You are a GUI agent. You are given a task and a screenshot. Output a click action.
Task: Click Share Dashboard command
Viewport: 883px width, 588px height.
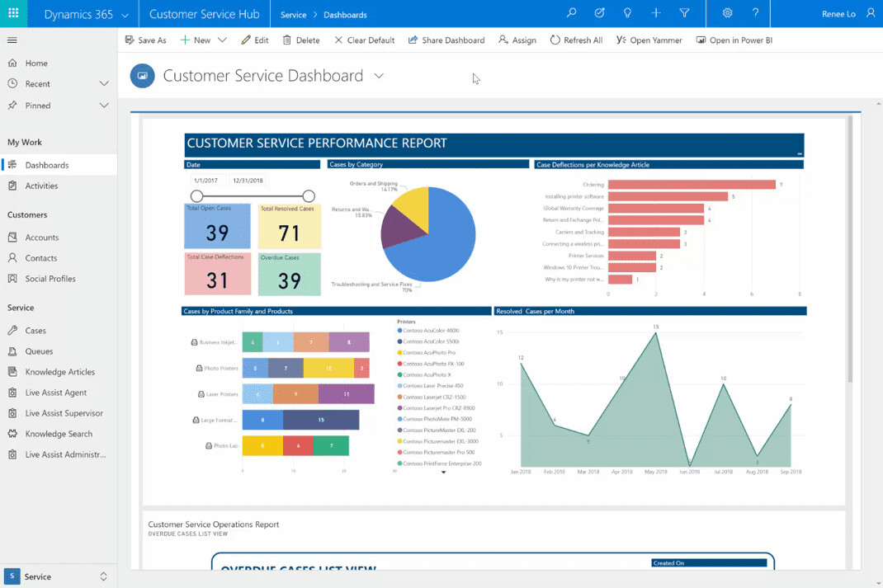pyautogui.click(x=446, y=40)
